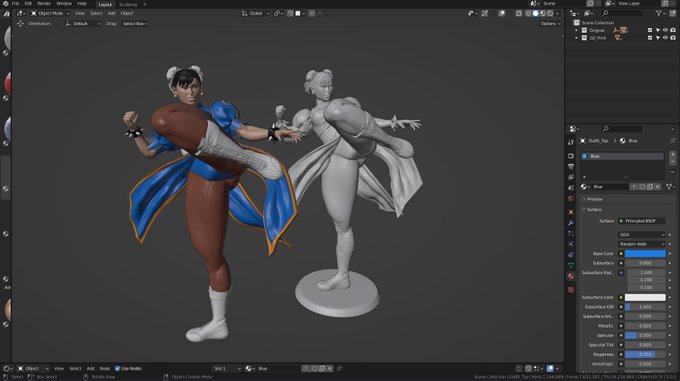Unlink the Blue material X icon
This screenshot has height=381, width=680.
click(x=658, y=187)
